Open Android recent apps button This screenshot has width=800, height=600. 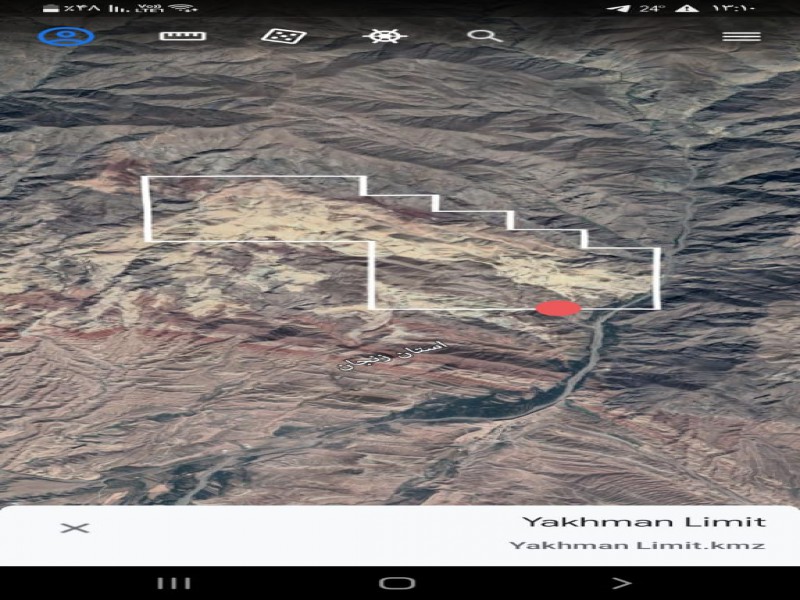(174, 583)
